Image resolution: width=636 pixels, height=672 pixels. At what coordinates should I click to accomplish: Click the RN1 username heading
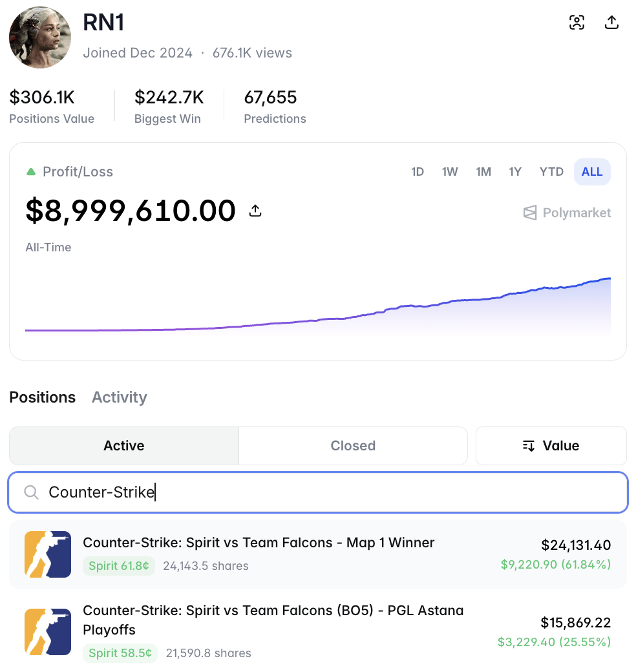103,22
